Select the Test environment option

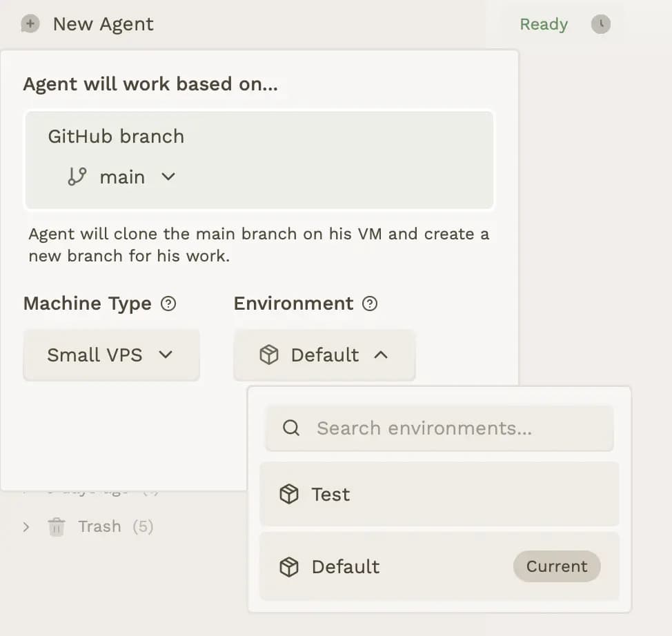439,495
